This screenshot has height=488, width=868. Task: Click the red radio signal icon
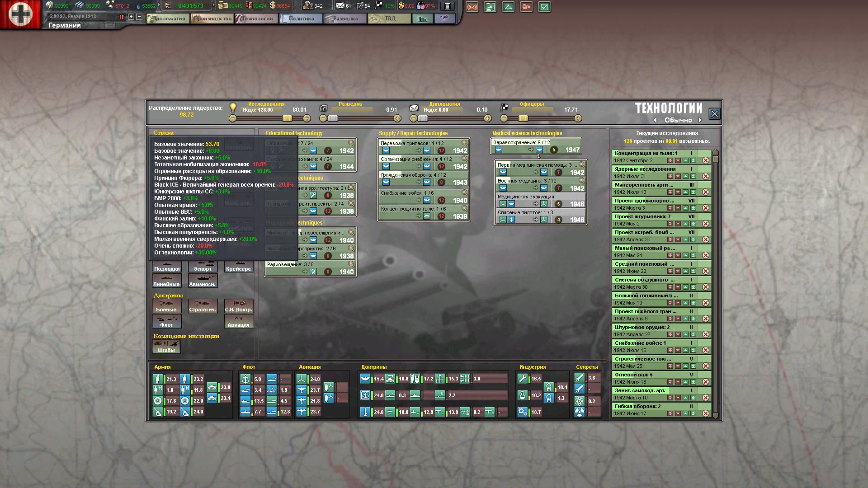point(472,7)
